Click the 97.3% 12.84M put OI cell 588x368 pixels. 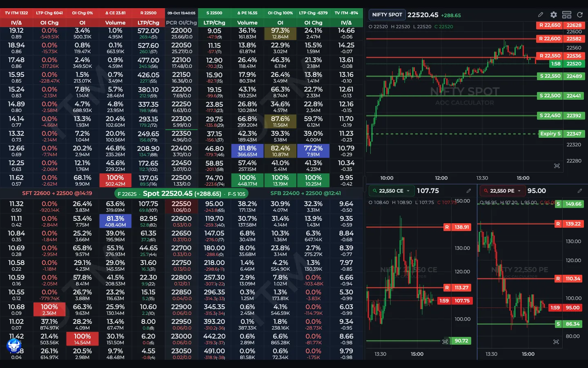tap(280, 34)
